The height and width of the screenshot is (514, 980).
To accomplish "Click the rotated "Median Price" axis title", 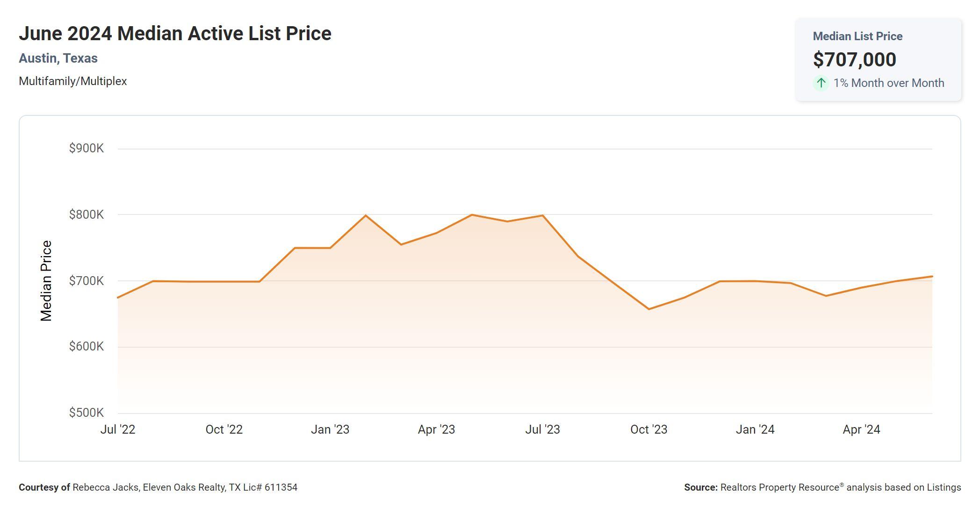I will coord(46,281).
